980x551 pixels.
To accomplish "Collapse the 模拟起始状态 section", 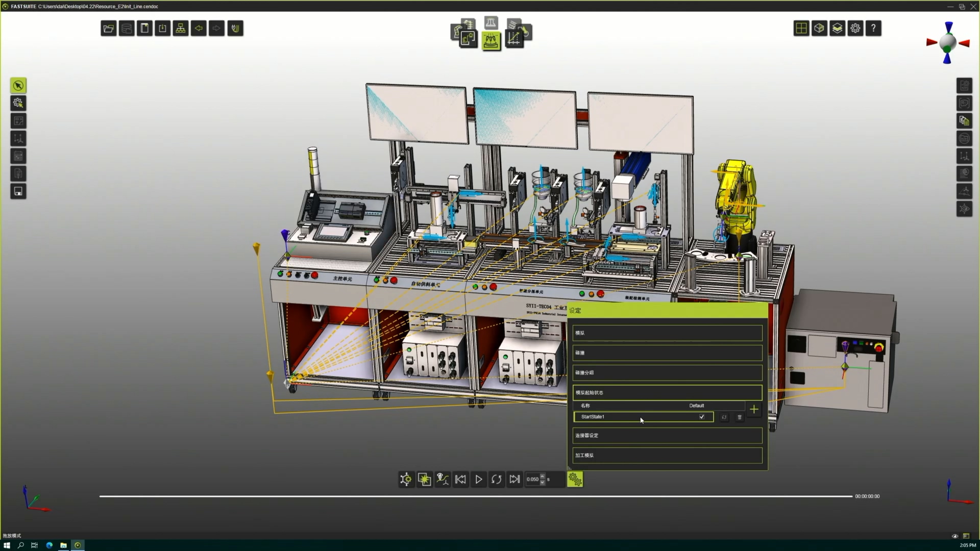I will point(667,392).
